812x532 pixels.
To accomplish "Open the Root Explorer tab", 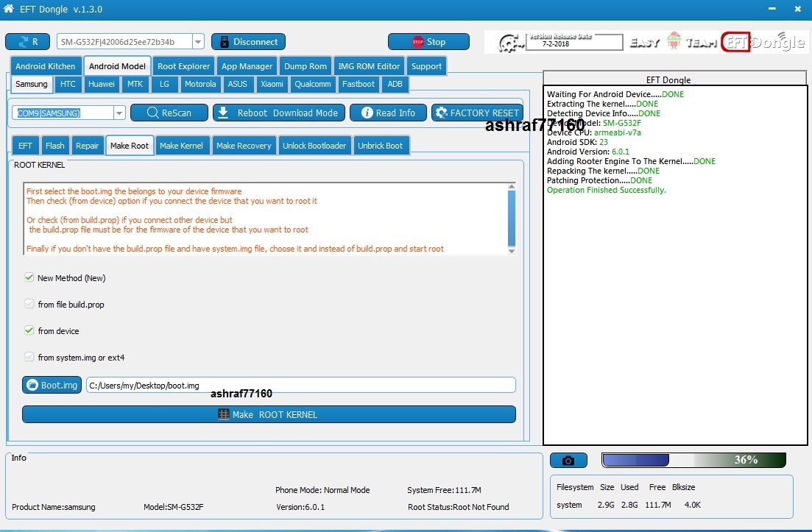I will pyautogui.click(x=183, y=66).
